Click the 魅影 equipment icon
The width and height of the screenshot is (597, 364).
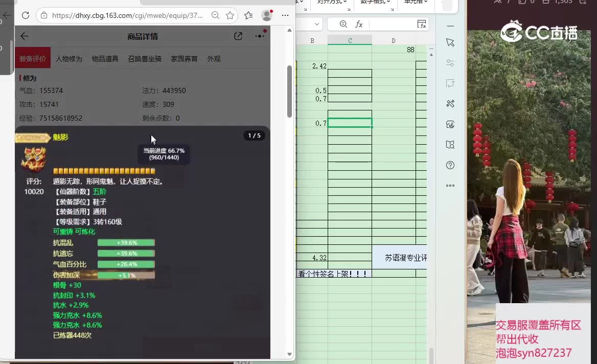(x=34, y=159)
